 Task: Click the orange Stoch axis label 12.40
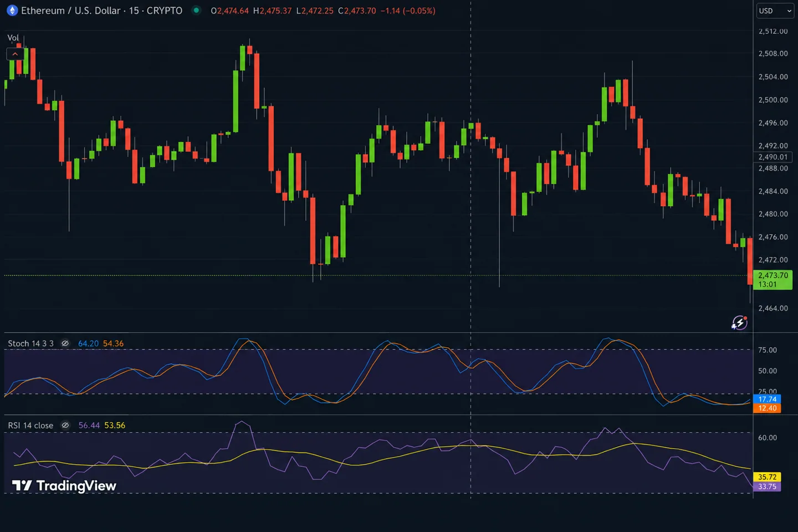point(767,408)
